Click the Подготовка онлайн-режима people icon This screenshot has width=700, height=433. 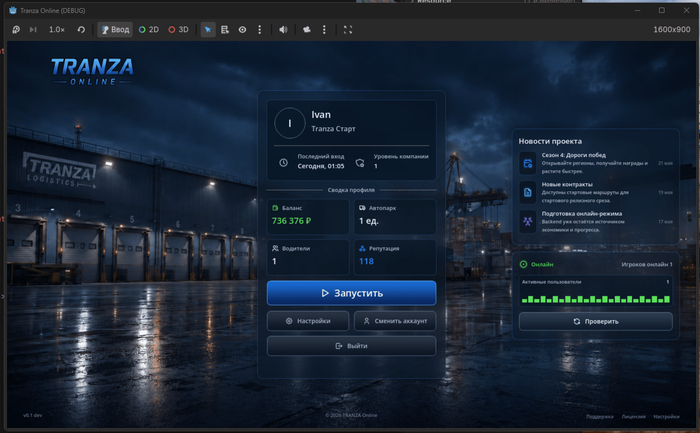tap(528, 221)
